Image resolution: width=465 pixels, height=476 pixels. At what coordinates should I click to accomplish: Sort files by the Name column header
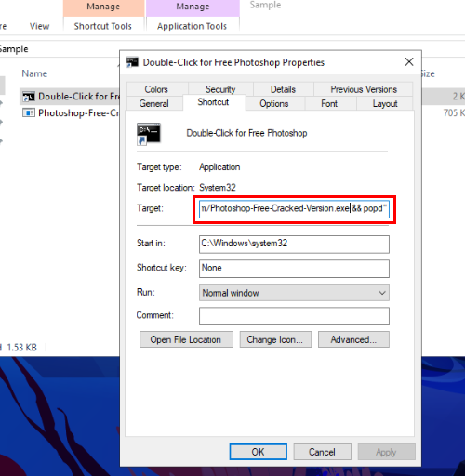pos(34,73)
